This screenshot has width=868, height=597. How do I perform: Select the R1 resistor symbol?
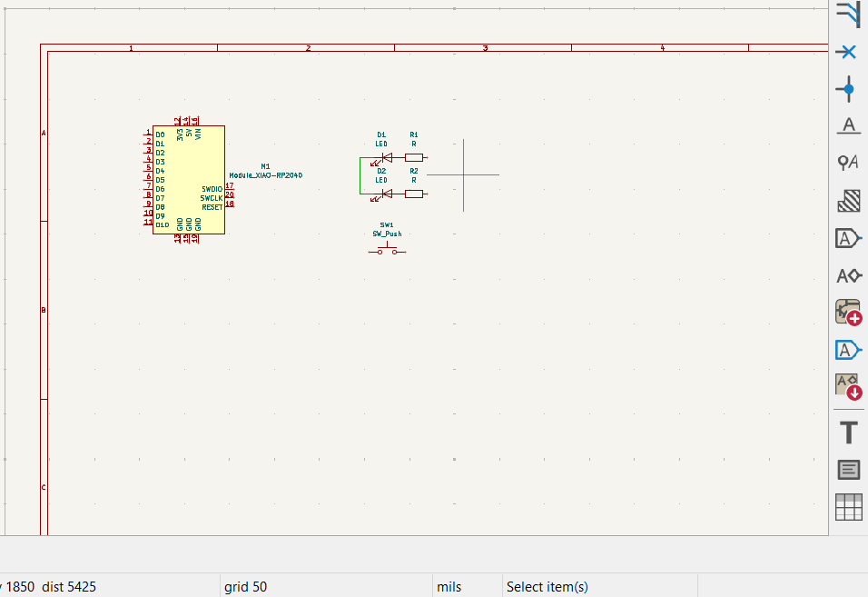(x=414, y=158)
